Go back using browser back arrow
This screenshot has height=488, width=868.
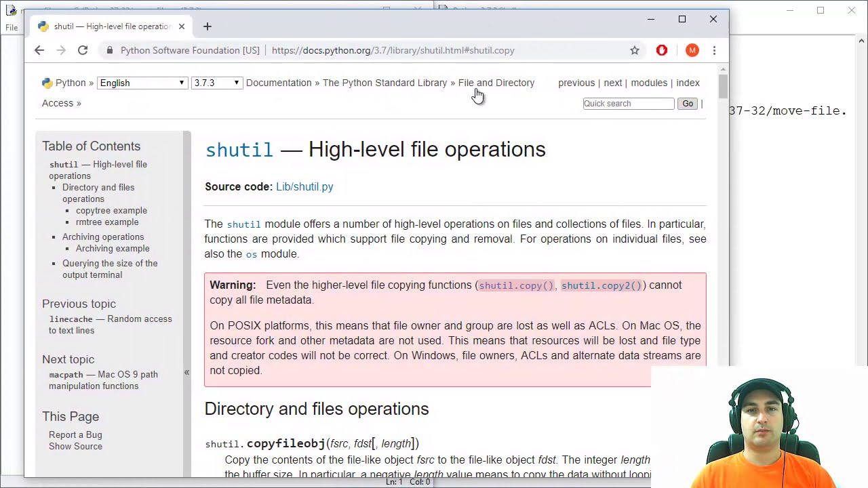pyautogui.click(x=39, y=50)
